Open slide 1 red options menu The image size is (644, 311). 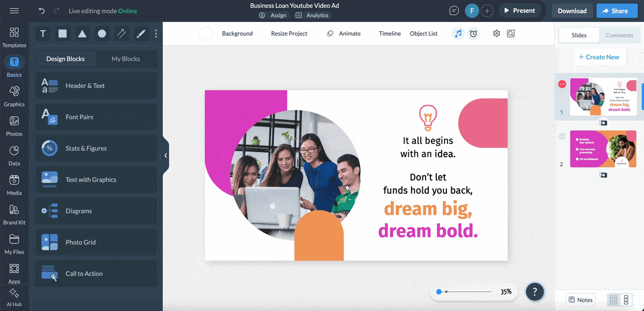tap(562, 84)
